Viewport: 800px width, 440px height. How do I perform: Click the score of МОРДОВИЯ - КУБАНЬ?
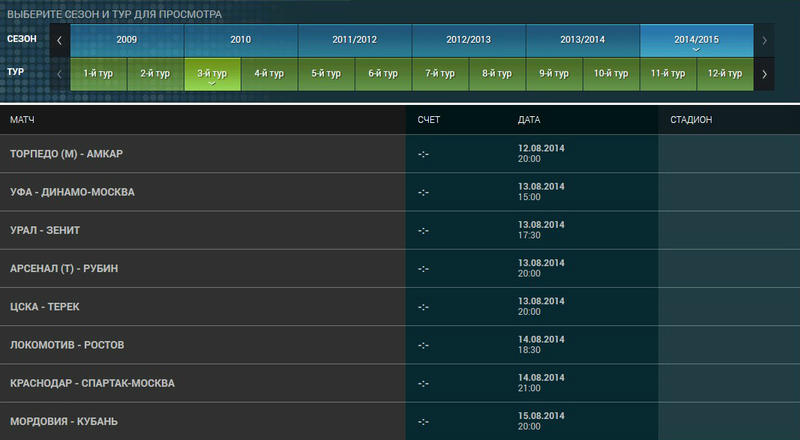point(423,422)
